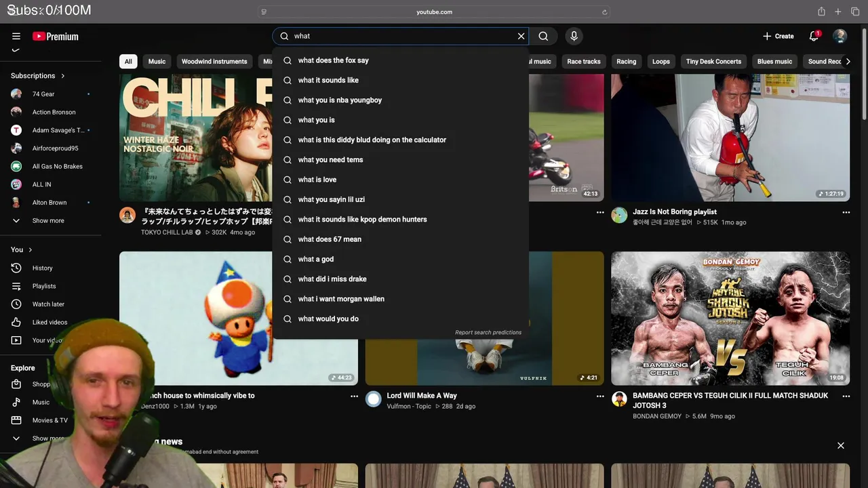This screenshot has height=488, width=868.
Task: Pick suggestion "what i want morgan wallen"
Action: click(x=400, y=299)
